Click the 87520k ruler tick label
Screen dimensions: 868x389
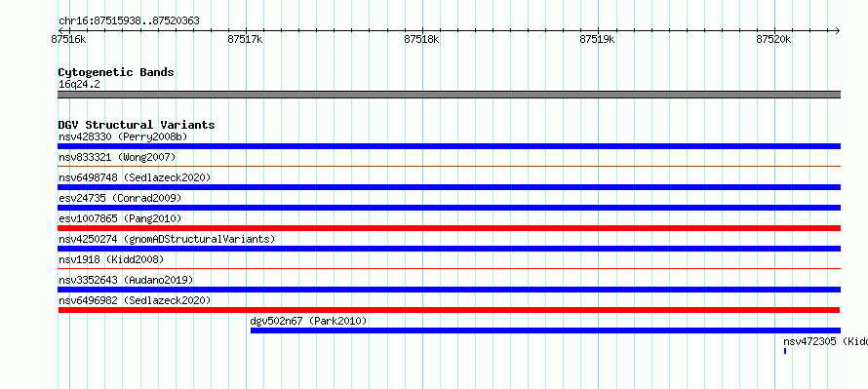[x=774, y=40]
